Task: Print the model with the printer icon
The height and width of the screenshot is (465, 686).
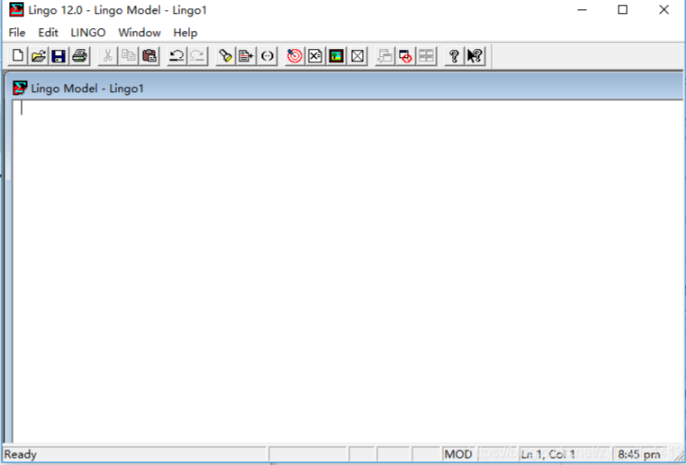Action: [79, 56]
